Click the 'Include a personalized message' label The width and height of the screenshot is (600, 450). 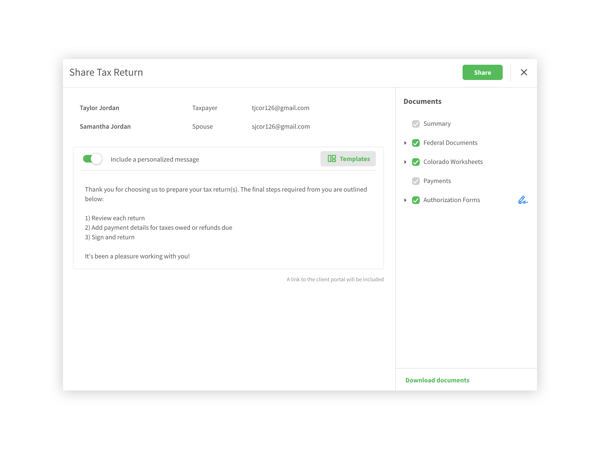(x=155, y=159)
